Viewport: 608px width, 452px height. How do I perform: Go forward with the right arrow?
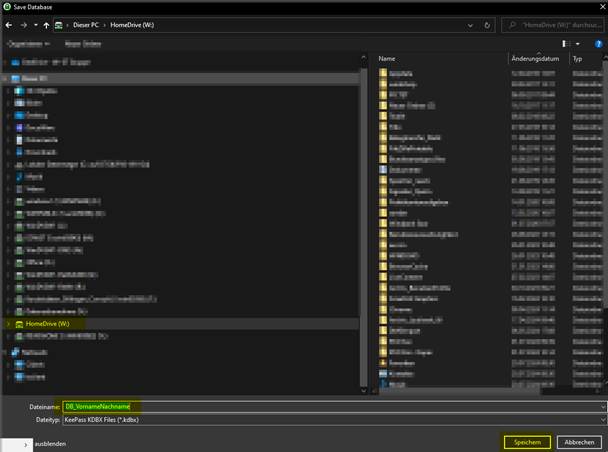[x=24, y=25]
